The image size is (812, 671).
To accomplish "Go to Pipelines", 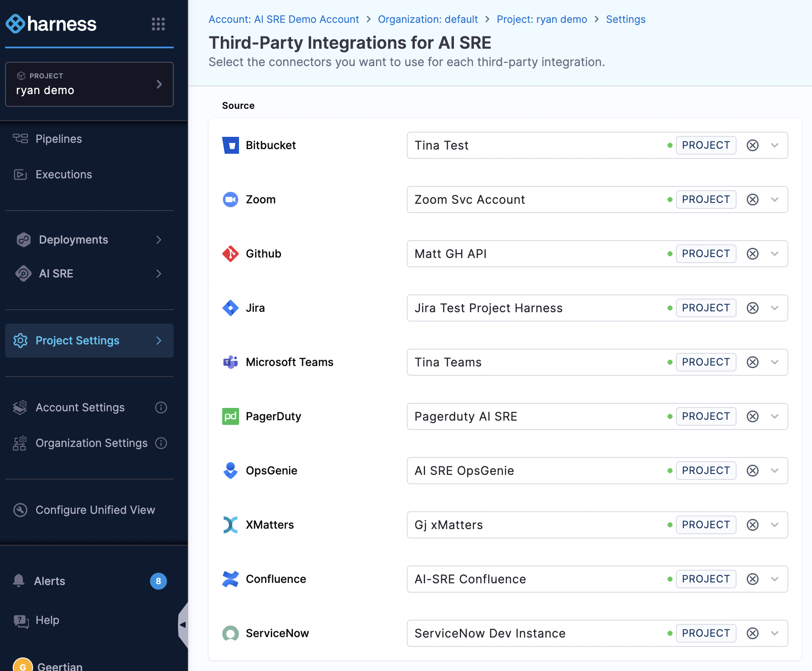I will 58,139.
